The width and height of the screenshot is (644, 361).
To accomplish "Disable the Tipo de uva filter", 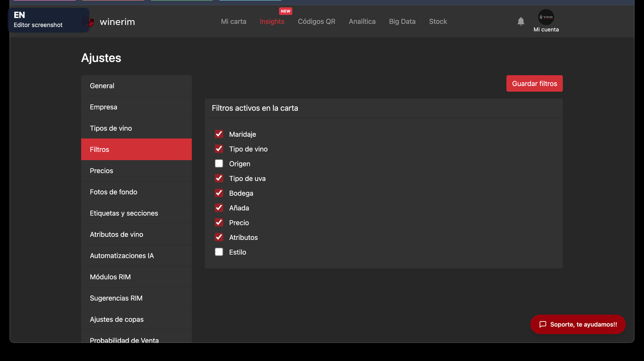I will (x=219, y=178).
